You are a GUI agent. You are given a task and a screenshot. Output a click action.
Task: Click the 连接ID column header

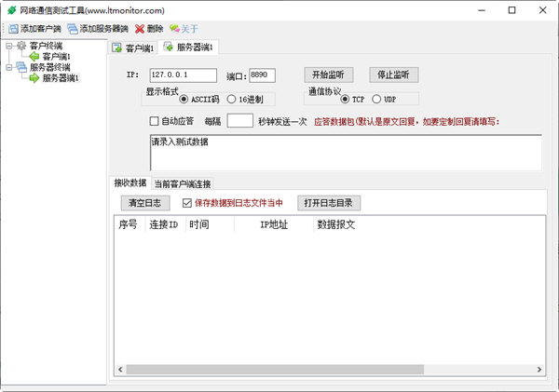click(166, 224)
